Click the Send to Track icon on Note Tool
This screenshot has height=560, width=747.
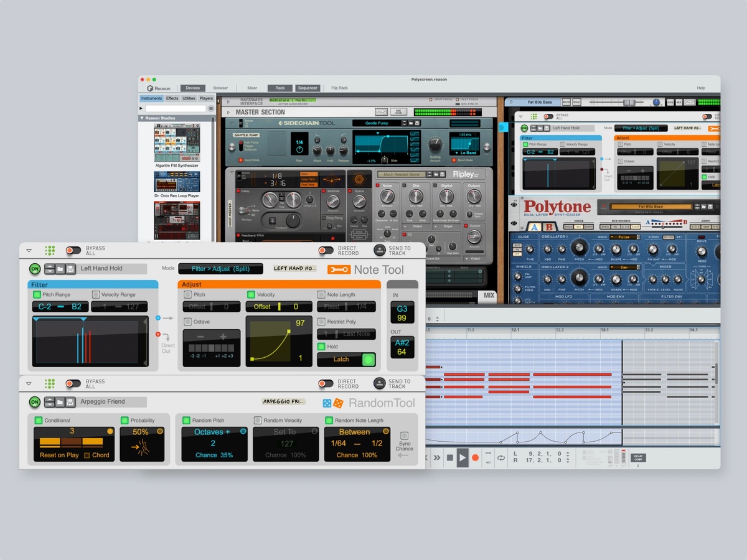coord(380,250)
